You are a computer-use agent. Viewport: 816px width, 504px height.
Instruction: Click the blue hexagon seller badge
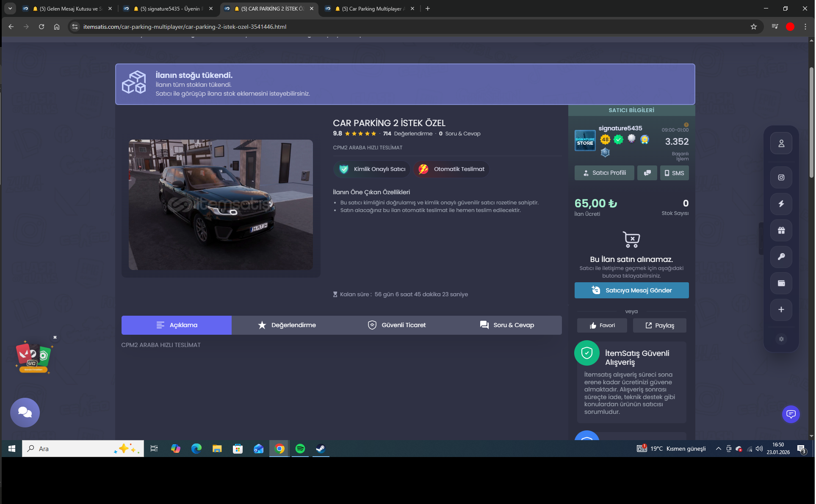pyautogui.click(x=605, y=152)
